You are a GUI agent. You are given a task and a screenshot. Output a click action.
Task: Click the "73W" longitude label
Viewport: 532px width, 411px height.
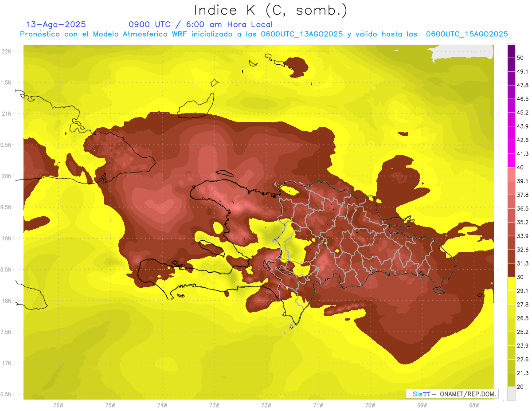(214, 405)
